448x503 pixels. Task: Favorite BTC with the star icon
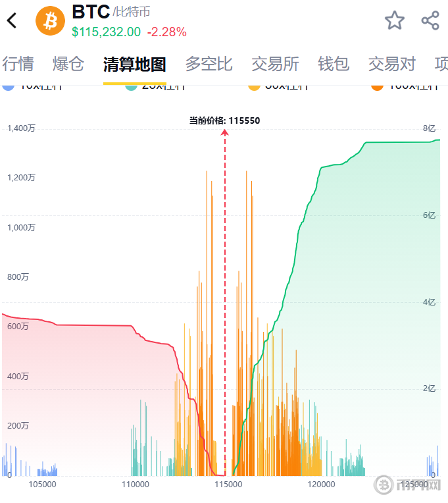[395, 20]
